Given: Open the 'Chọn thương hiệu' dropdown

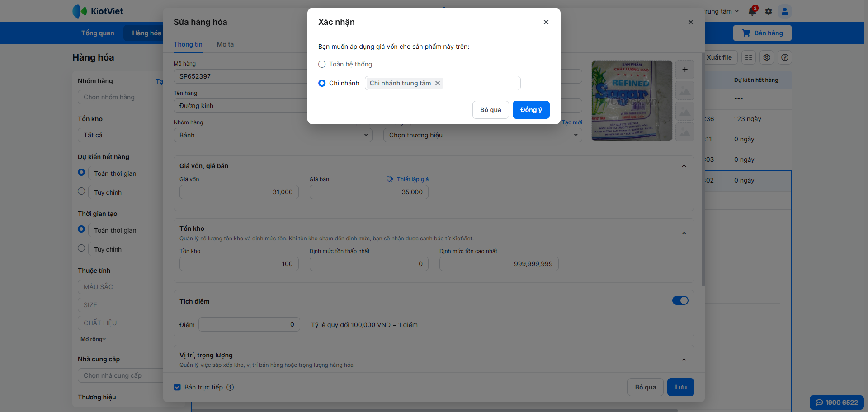Looking at the screenshot, I should pos(482,135).
